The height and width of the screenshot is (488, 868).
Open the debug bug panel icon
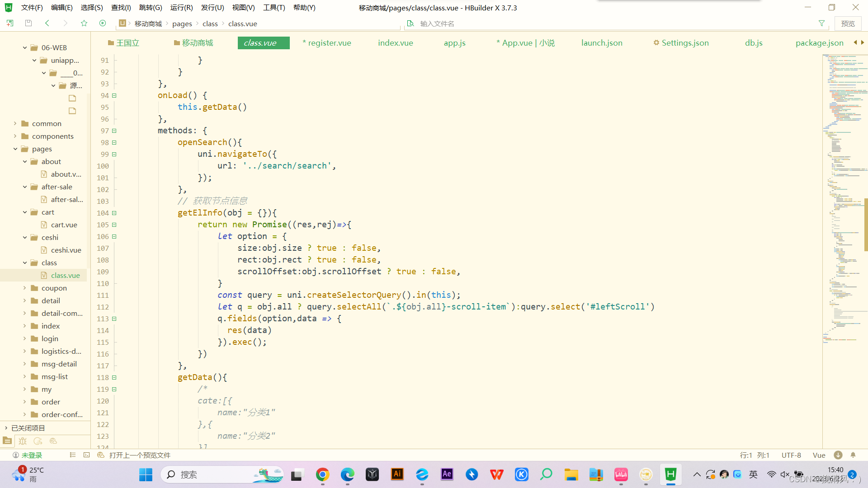click(x=23, y=441)
